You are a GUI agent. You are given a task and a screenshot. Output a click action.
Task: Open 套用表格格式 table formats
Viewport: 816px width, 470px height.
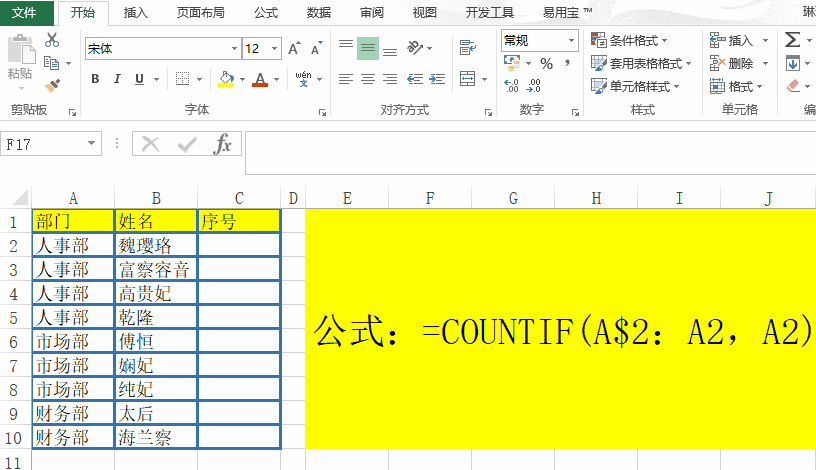(x=641, y=63)
